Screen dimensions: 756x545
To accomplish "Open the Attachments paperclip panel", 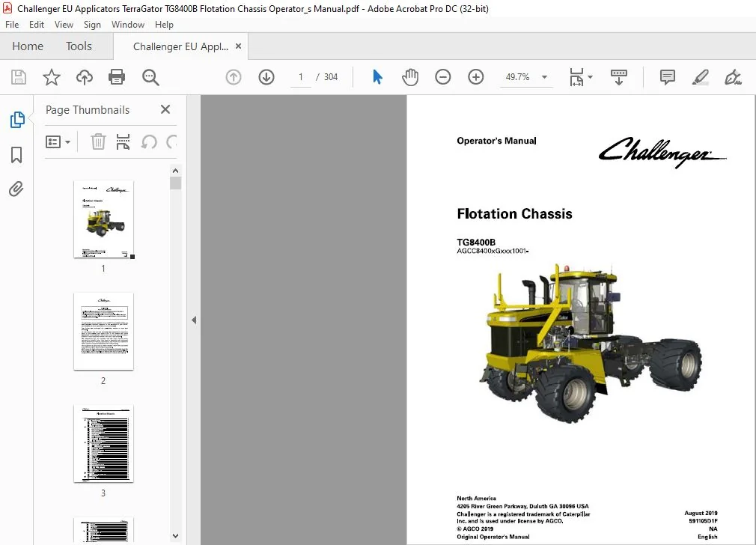I will (16, 189).
